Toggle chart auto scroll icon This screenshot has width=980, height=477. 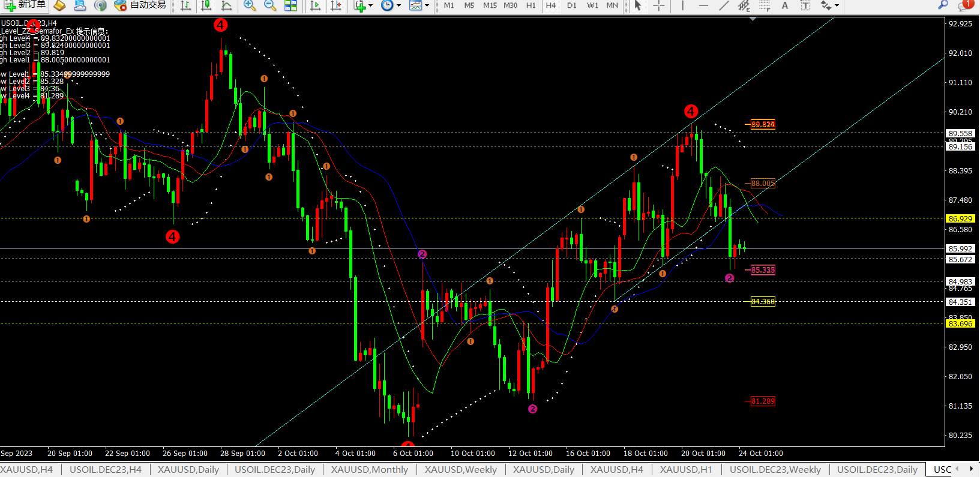pyautogui.click(x=316, y=5)
